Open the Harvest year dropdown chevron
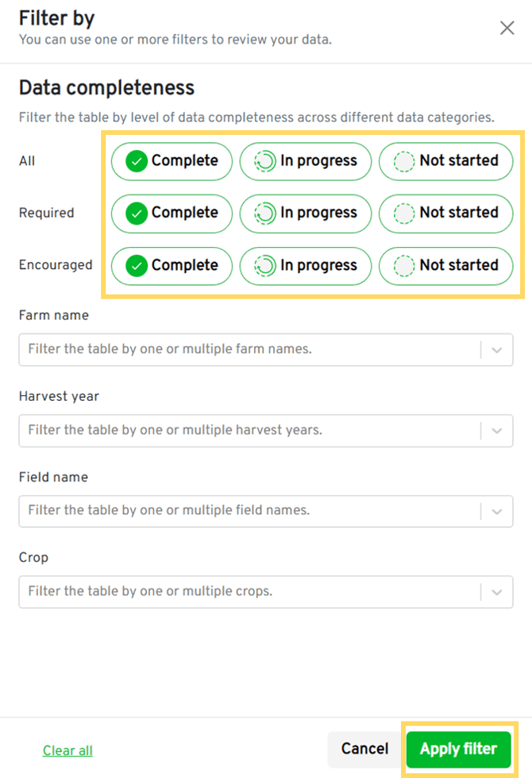This screenshot has height=778, width=532. pos(497,430)
